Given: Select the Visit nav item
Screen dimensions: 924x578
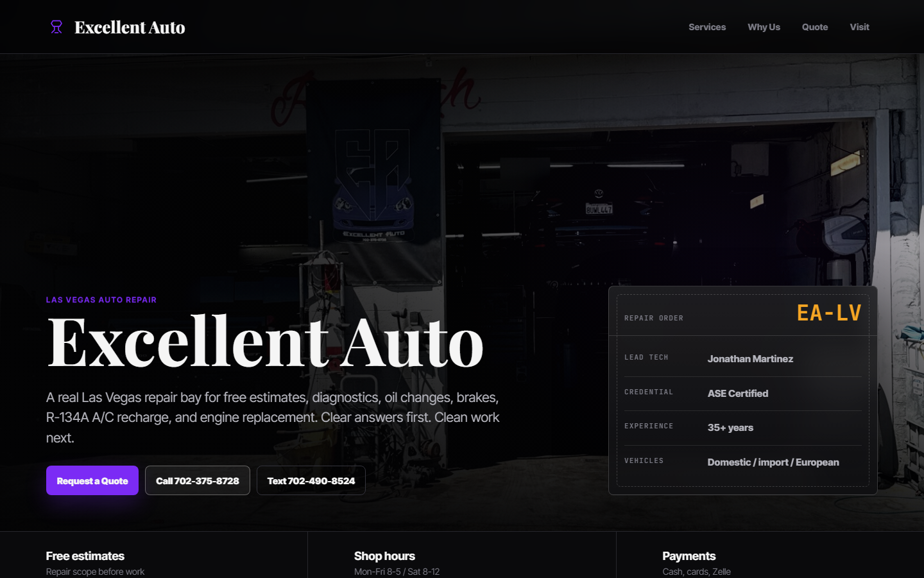Looking at the screenshot, I should [859, 27].
